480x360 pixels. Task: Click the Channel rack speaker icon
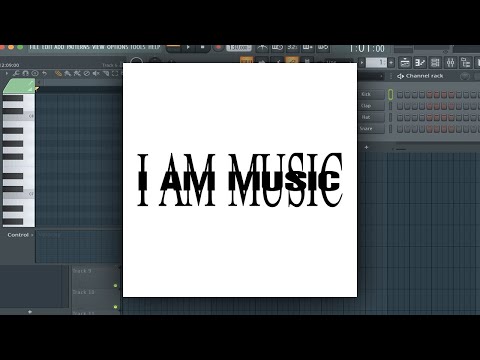400,76
